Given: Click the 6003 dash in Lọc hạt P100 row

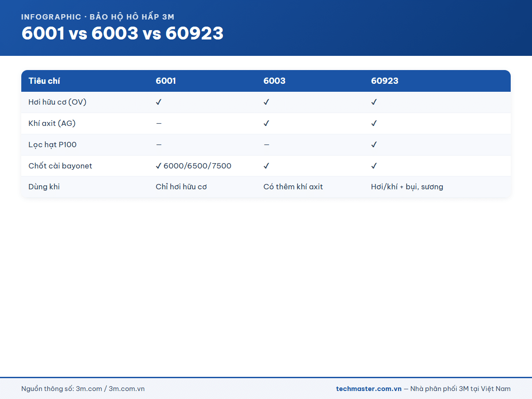Looking at the screenshot, I should [x=266, y=145].
